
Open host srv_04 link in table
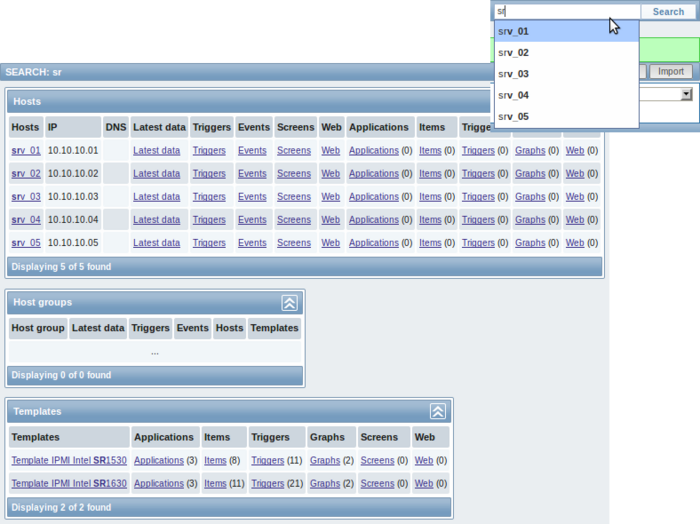coord(26,220)
